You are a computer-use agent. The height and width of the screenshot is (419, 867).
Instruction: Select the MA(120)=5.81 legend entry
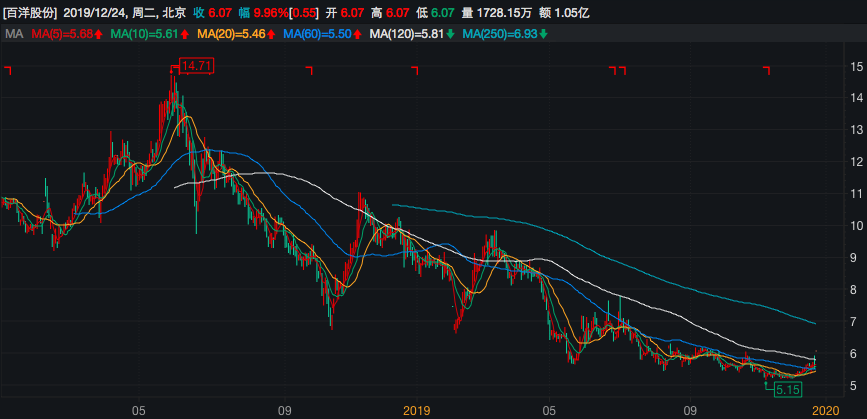pos(407,35)
